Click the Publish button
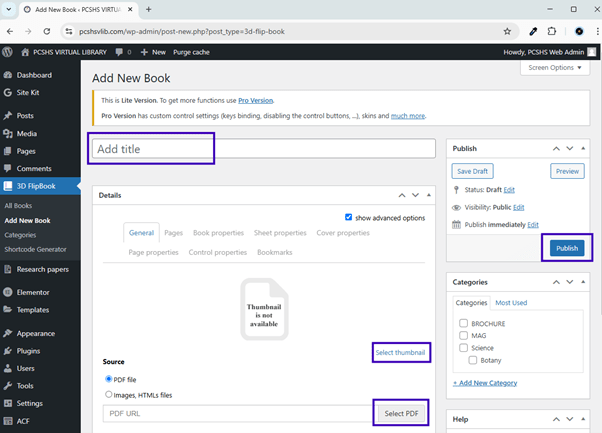The height and width of the screenshot is (433, 602). coord(567,248)
